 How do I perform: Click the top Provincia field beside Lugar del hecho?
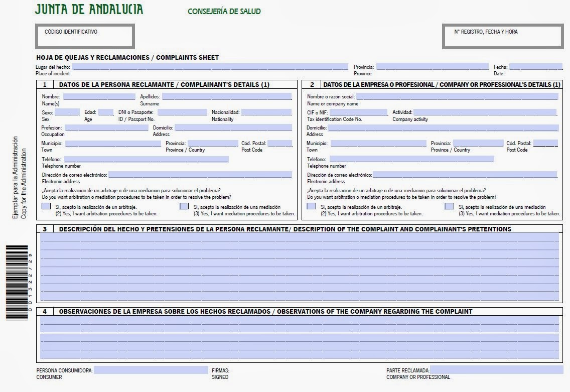[433, 67]
